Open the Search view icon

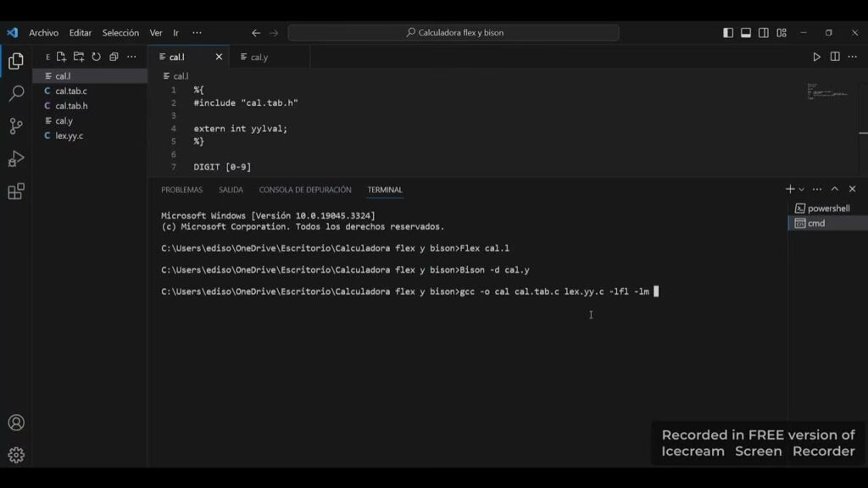tap(15, 93)
